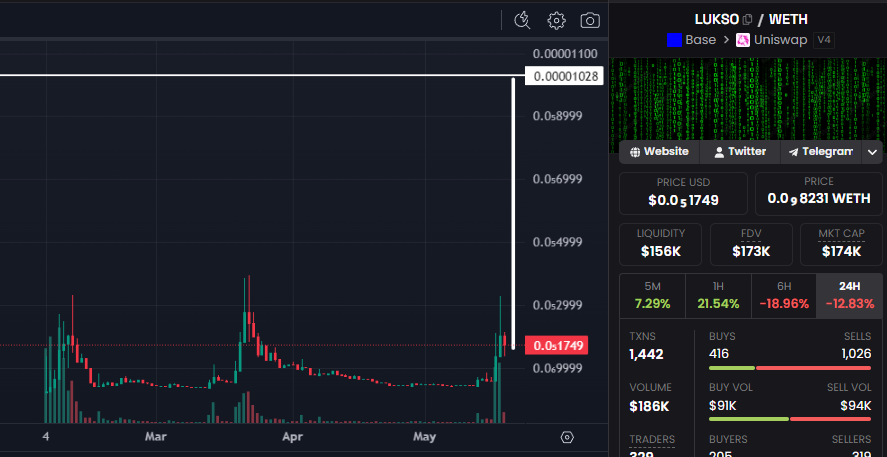Click the Mar date label on axis
This screenshot has height=457, width=887.
click(x=156, y=437)
